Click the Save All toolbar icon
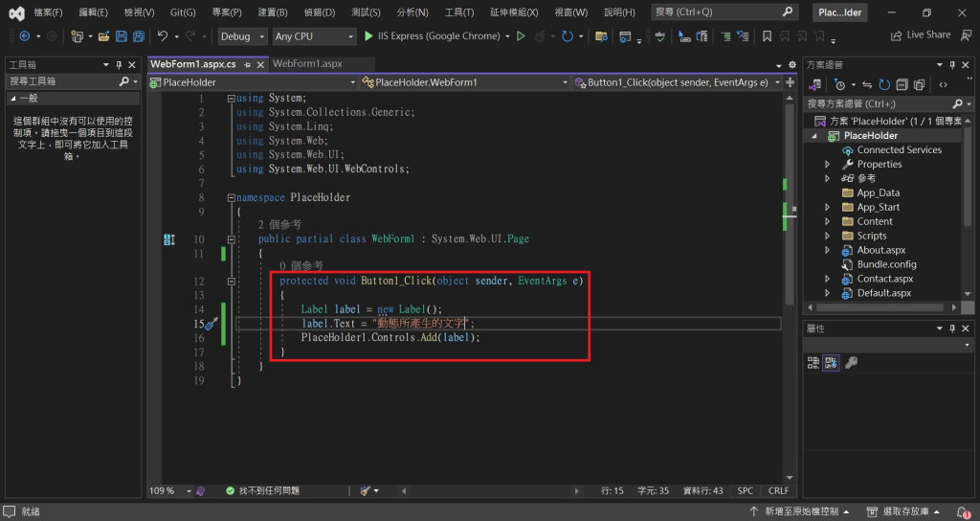Viewport: 980px width, 521px height. coord(140,36)
